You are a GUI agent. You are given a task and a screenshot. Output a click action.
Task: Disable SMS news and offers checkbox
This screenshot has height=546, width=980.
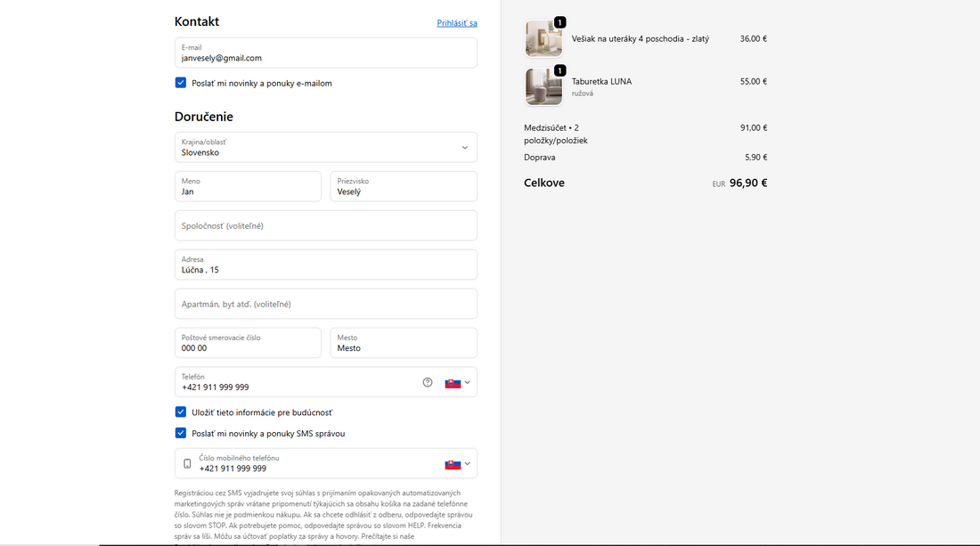click(x=181, y=434)
